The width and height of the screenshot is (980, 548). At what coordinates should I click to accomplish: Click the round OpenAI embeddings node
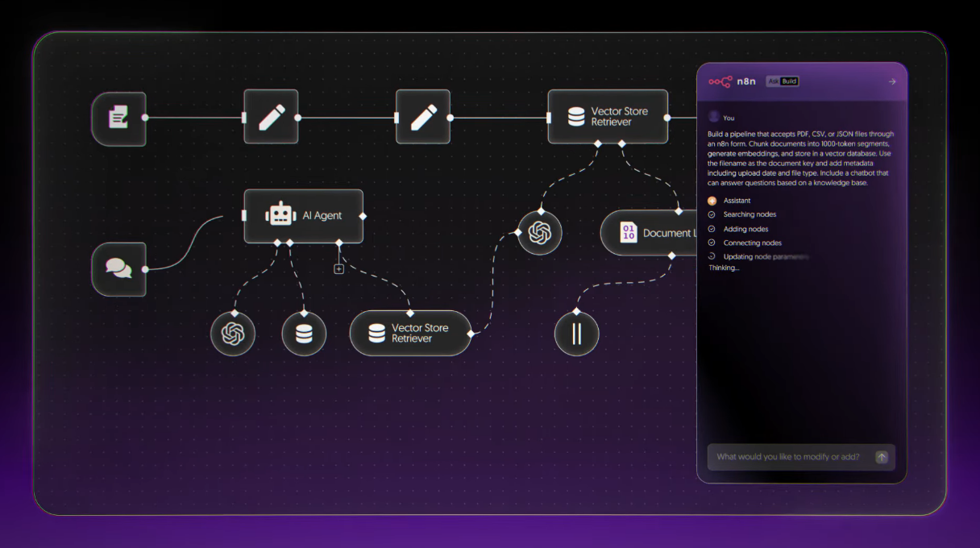click(538, 232)
